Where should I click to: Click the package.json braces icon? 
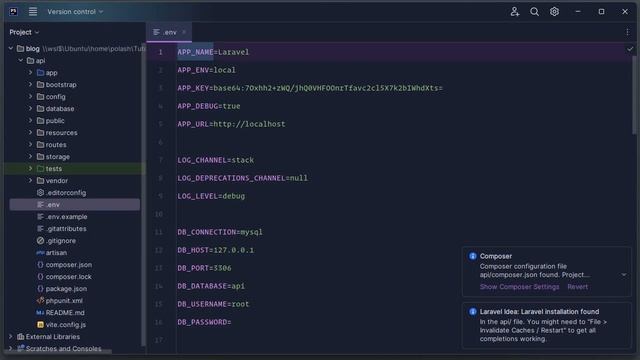click(x=40, y=289)
